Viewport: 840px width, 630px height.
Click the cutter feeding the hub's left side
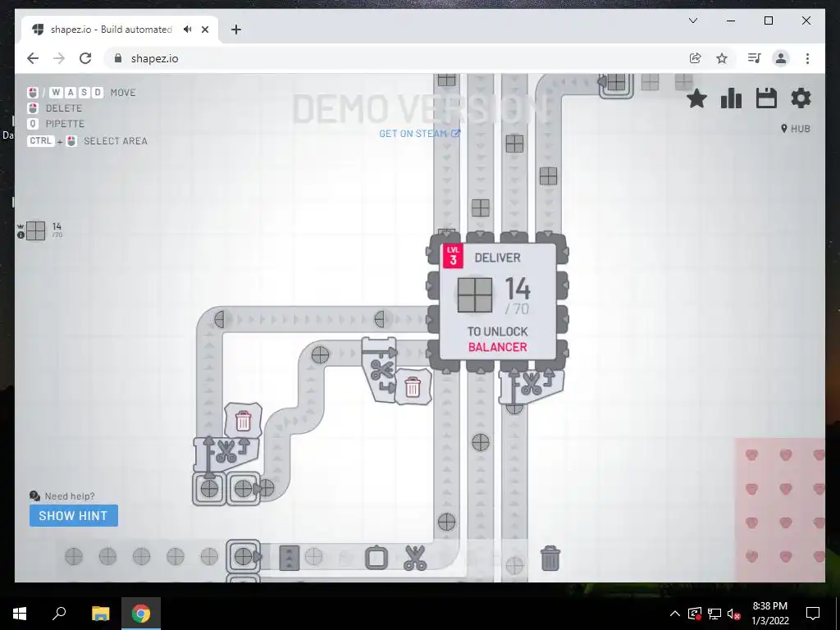pos(380,370)
